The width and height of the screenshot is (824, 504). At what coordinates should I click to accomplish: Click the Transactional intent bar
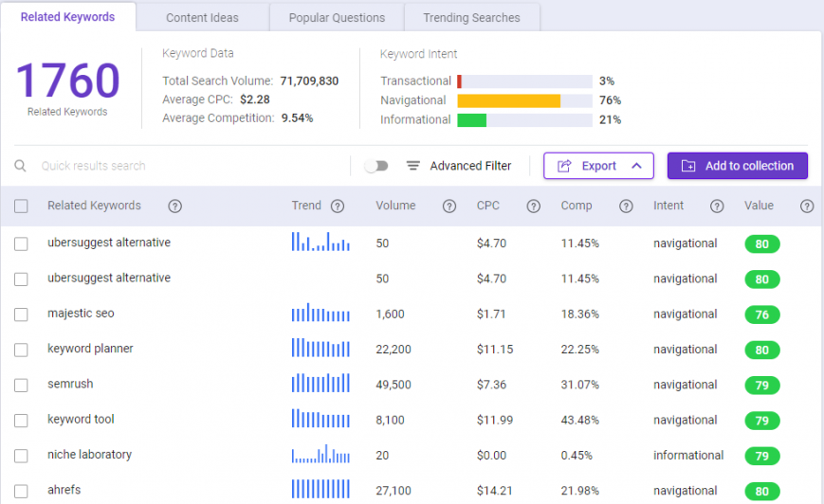[x=525, y=81]
